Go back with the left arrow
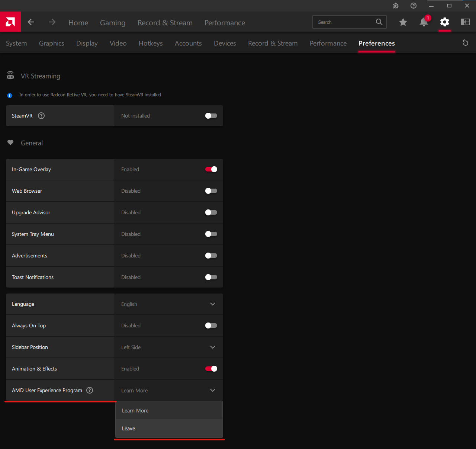476x449 pixels. pyautogui.click(x=31, y=22)
